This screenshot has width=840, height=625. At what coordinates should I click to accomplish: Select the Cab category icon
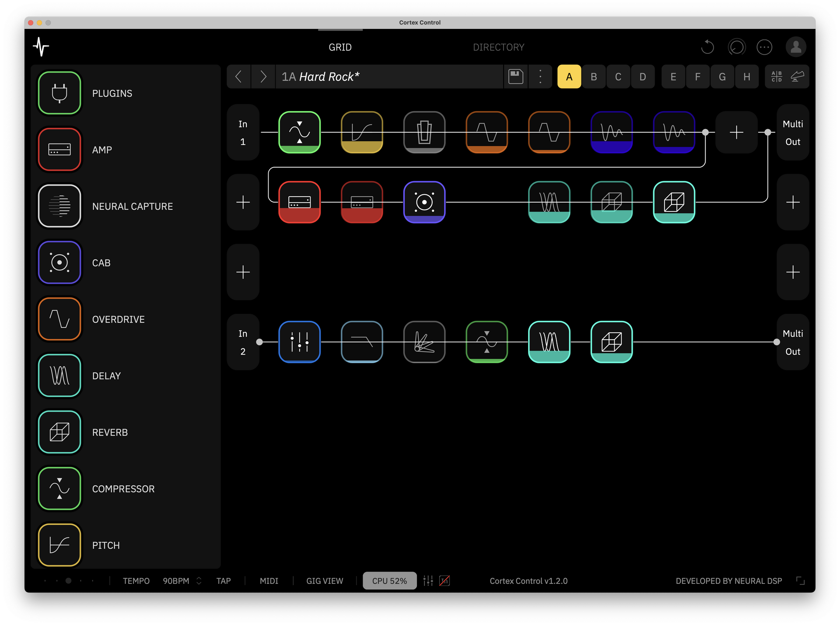click(x=59, y=263)
